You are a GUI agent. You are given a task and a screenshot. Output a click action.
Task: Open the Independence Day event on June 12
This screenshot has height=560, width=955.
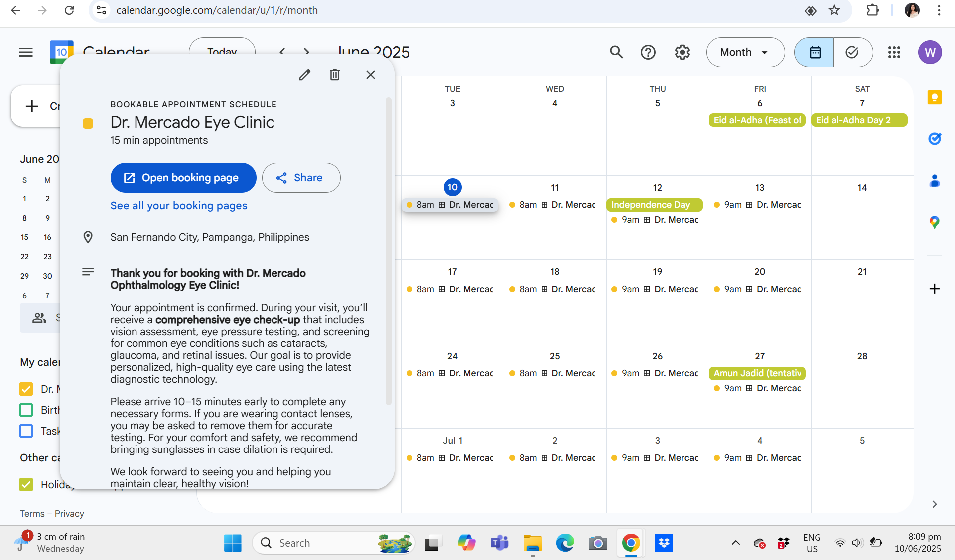pyautogui.click(x=655, y=205)
